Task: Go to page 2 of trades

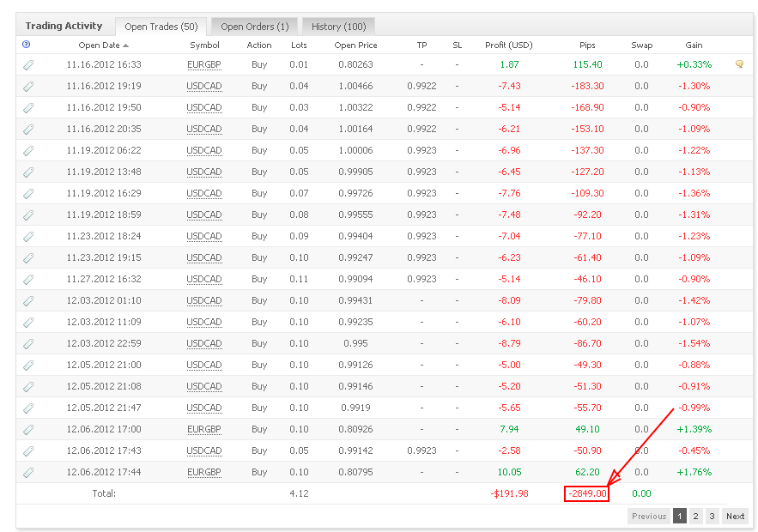Action: [x=695, y=516]
